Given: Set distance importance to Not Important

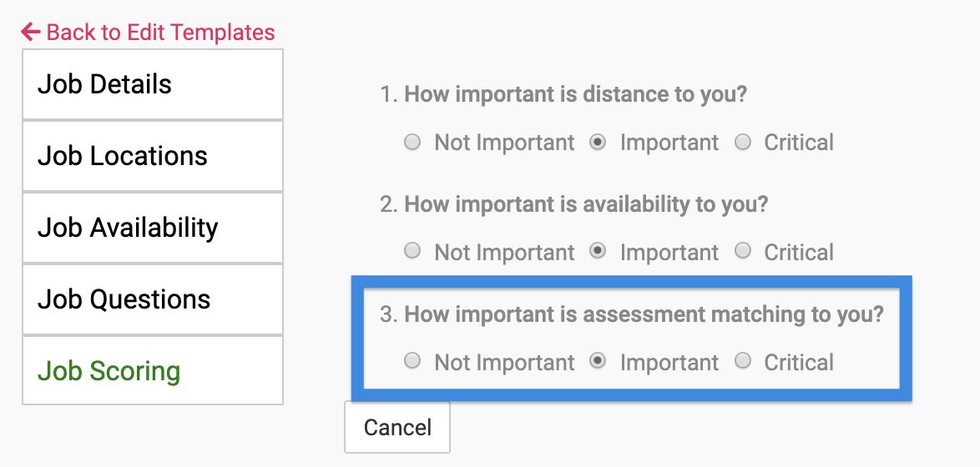Looking at the screenshot, I should tap(412, 143).
